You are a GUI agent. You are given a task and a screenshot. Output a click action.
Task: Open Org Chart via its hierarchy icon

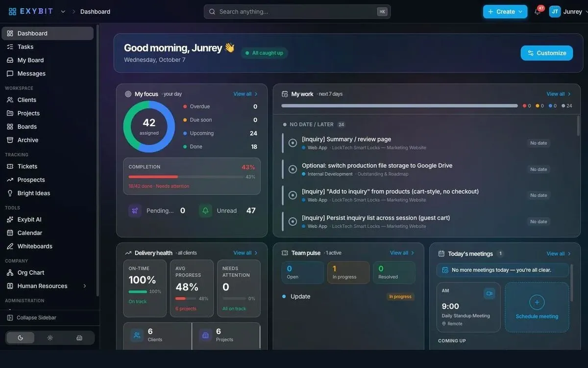(x=10, y=272)
